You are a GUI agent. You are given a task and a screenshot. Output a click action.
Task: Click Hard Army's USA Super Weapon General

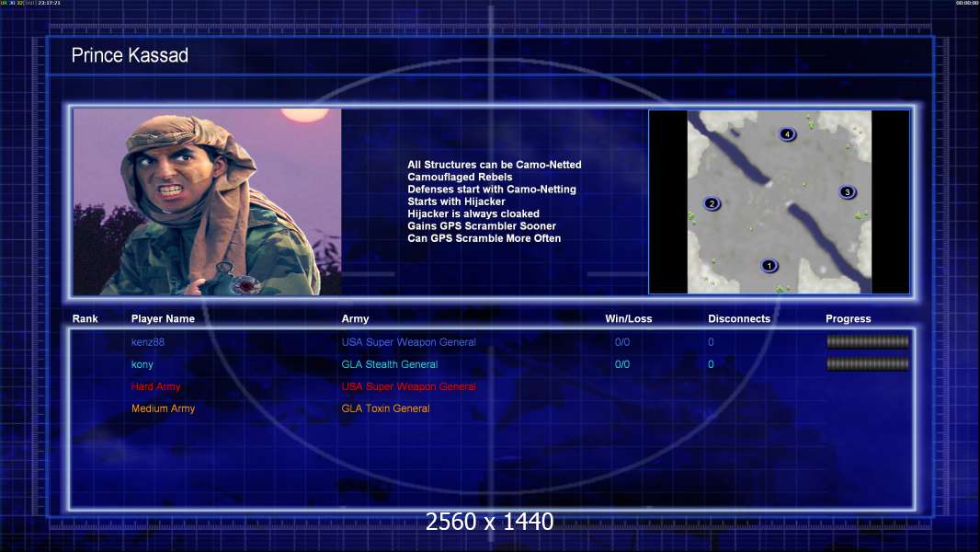click(409, 386)
